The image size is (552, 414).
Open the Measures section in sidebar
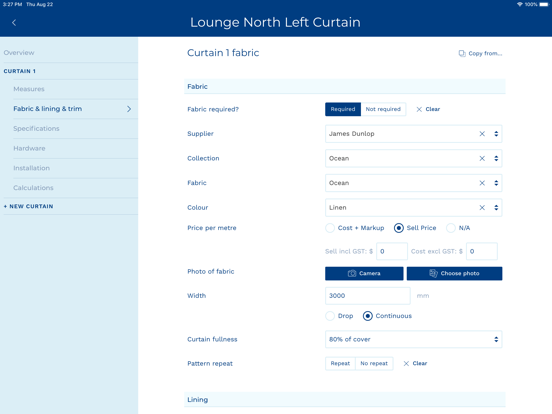[29, 89]
